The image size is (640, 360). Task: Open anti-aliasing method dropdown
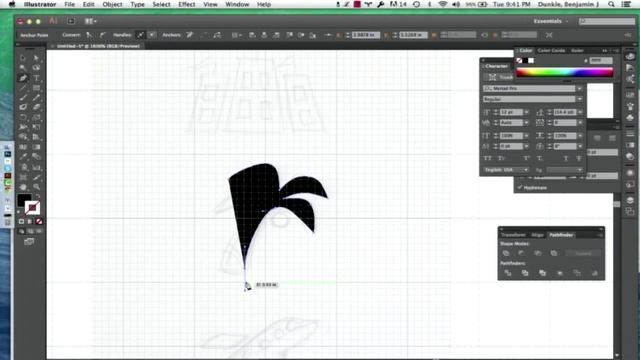[565, 170]
